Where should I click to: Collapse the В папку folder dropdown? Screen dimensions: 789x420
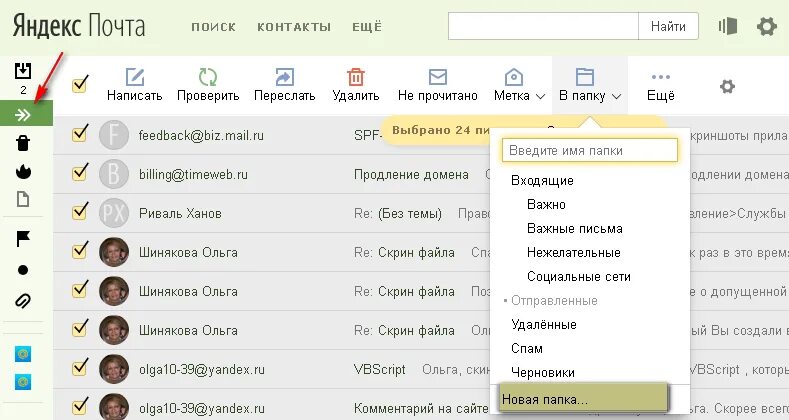pyautogui.click(x=590, y=84)
